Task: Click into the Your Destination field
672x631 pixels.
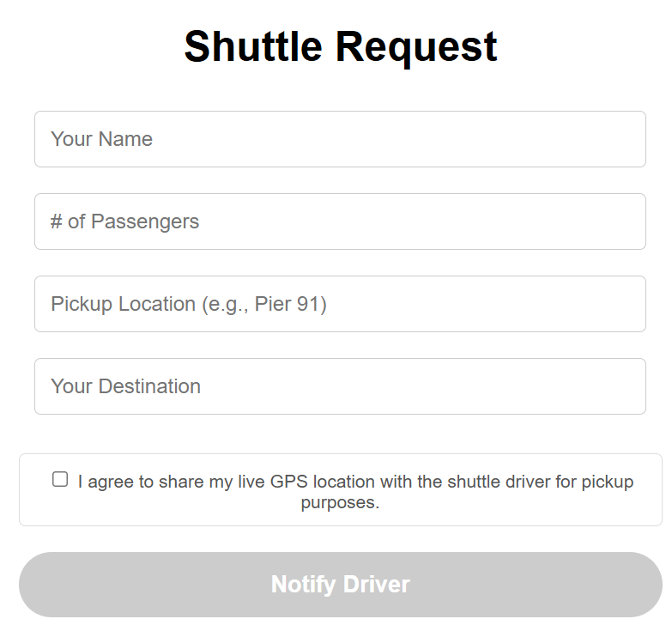Action: (340, 386)
